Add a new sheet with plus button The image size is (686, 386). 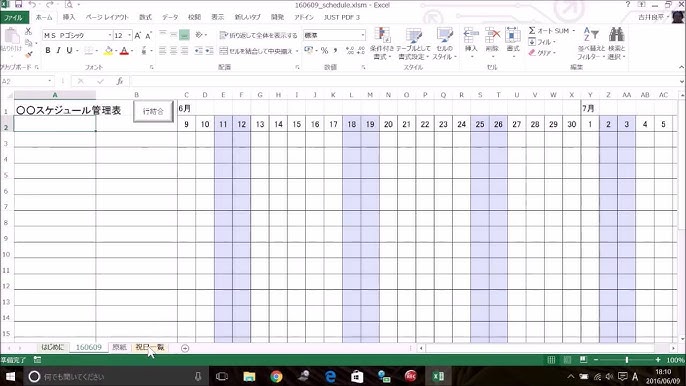tap(185, 348)
